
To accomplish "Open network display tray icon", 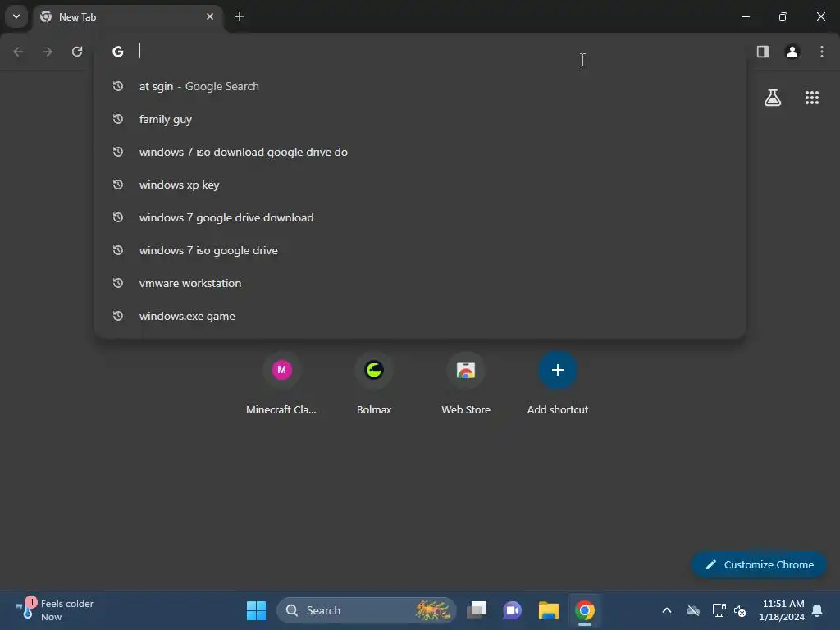I will tap(719, 610).
